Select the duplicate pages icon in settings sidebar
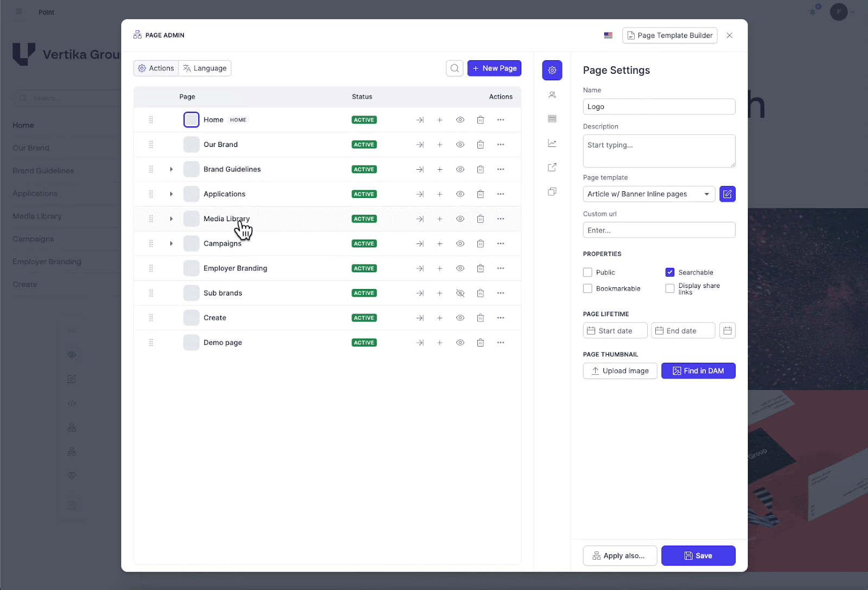The image size is (868, 590). (552, 191)
